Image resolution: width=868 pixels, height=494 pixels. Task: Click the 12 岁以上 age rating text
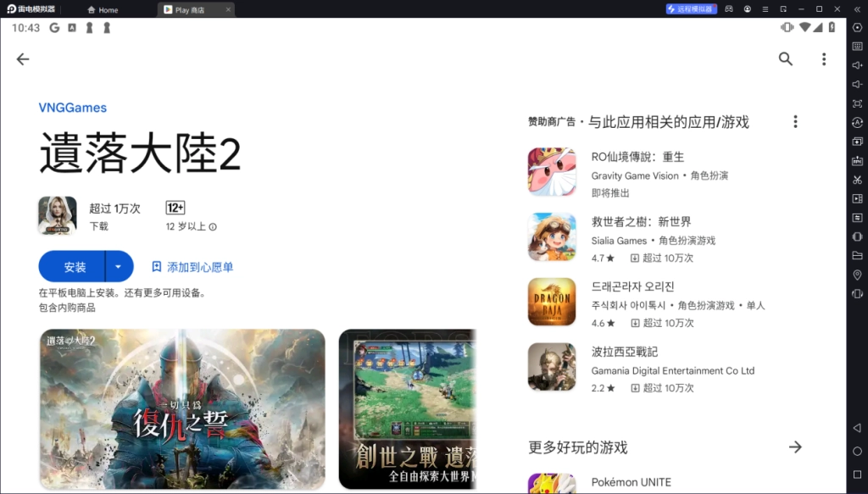[186, 227]
